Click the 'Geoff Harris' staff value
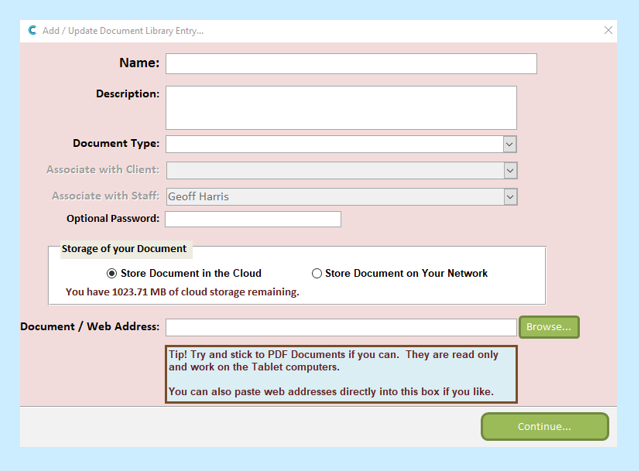Screen dimensions: 639x471 (198, 197)
